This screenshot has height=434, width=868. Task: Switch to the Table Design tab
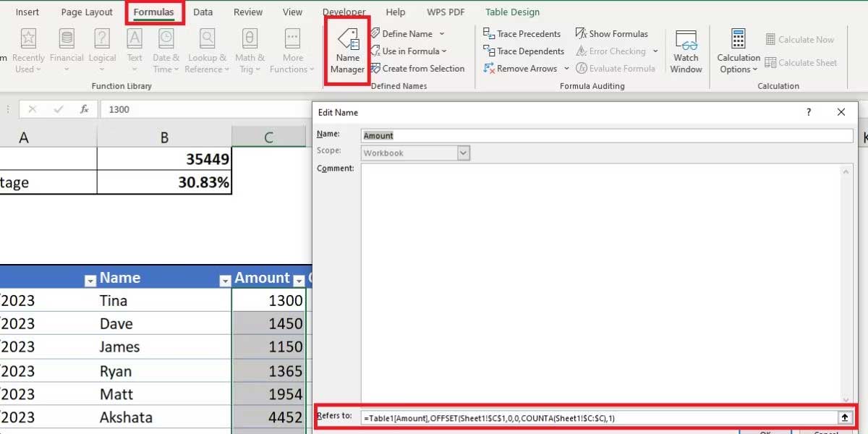tap(512, 12)
